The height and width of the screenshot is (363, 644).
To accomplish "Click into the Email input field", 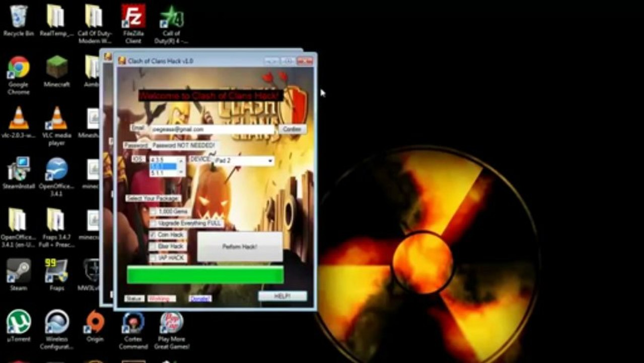I will [212, 130].
